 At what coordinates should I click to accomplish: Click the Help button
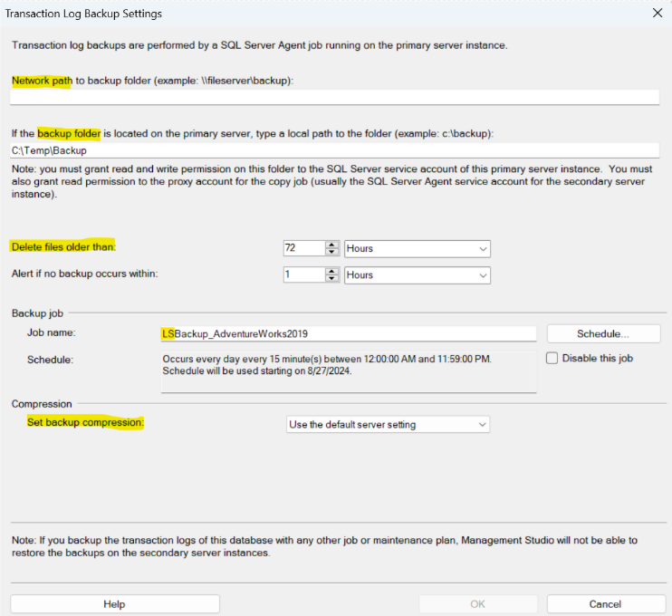[x=114, y=604]
